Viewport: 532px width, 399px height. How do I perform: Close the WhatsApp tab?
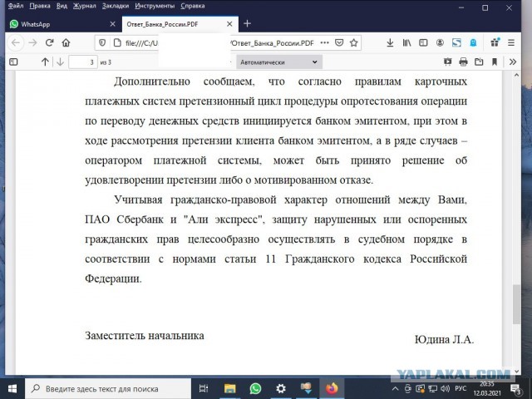click(x=113, y=24)
